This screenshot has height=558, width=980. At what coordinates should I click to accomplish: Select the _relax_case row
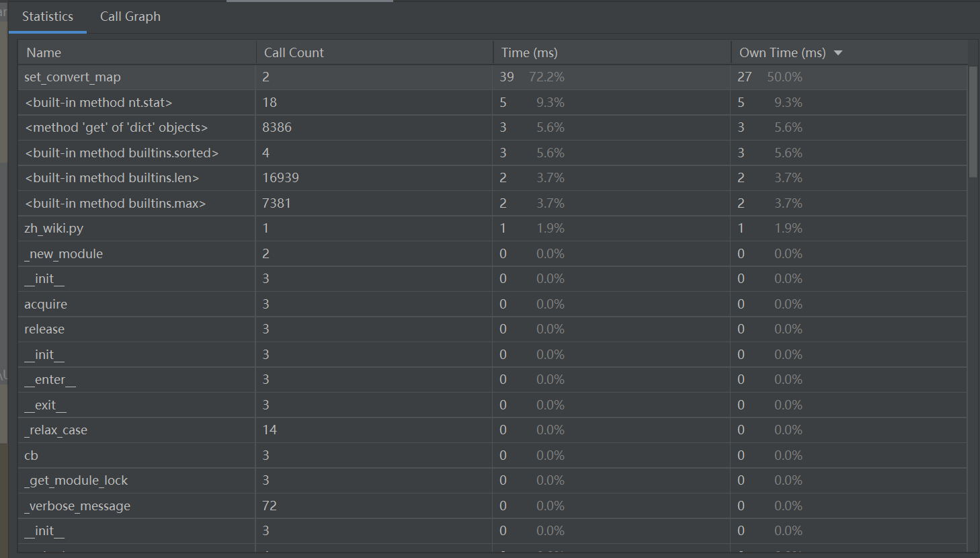pyautogui.click(x=56, y=430)
